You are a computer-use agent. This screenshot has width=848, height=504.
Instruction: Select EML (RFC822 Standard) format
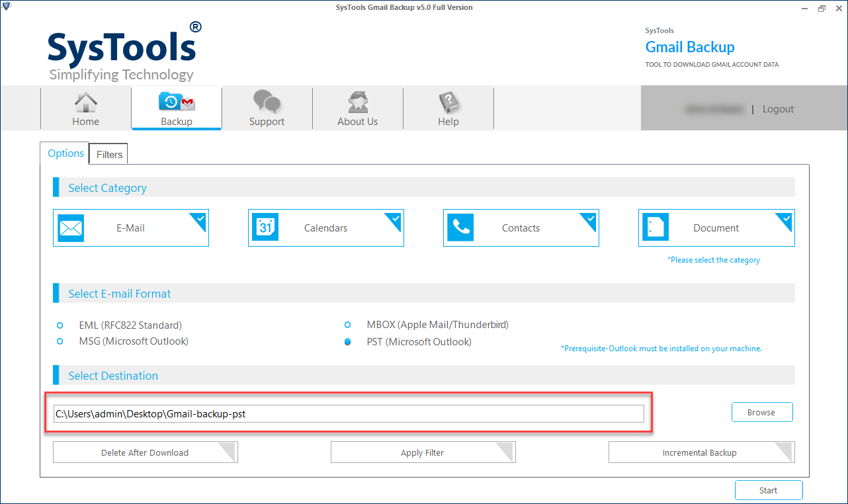[60, 325]
